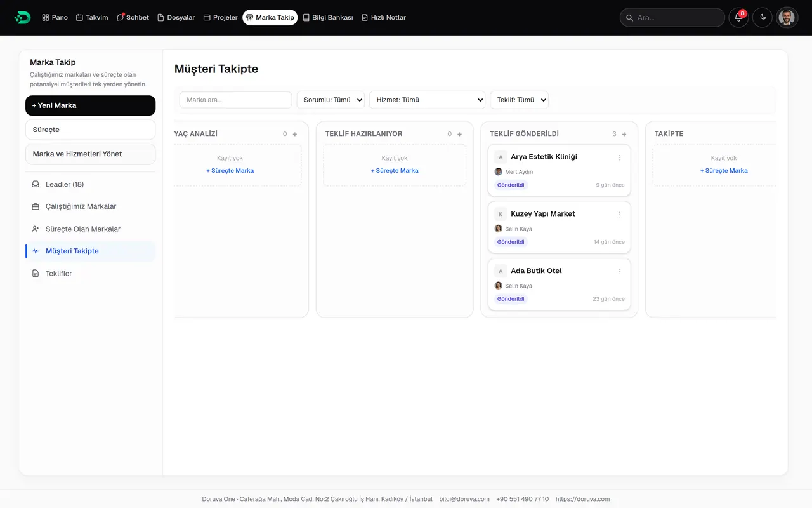This screenshot has height=508, width=812.
Task: Open the Pano menu item
Action: [55, 18]
